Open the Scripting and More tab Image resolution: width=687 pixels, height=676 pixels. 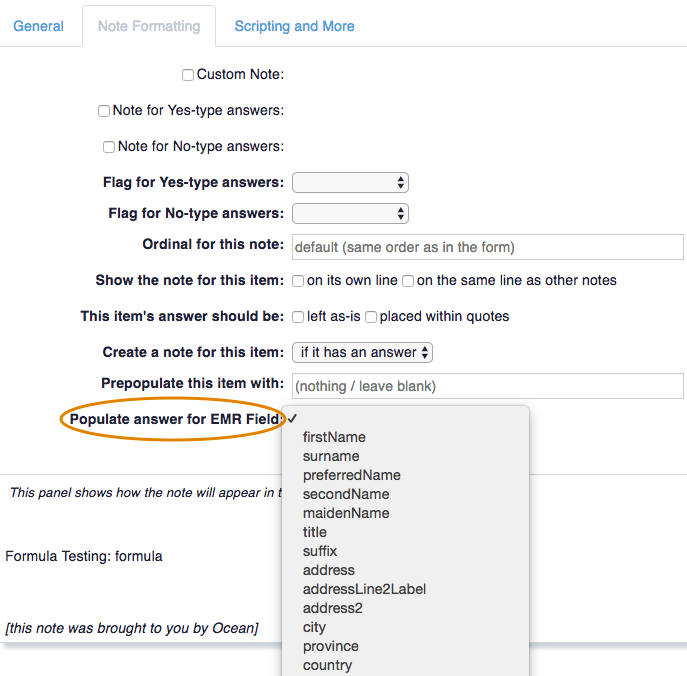(294, 26)
